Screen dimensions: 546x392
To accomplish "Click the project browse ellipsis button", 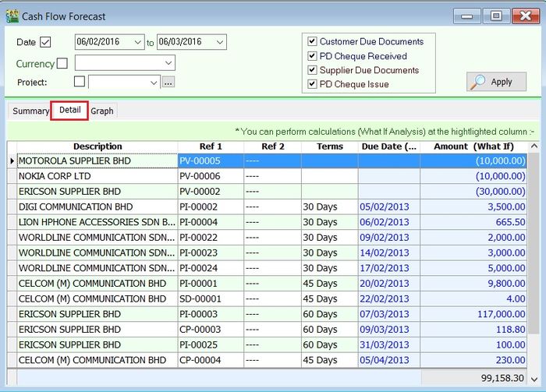I will [x=168, y=82].
